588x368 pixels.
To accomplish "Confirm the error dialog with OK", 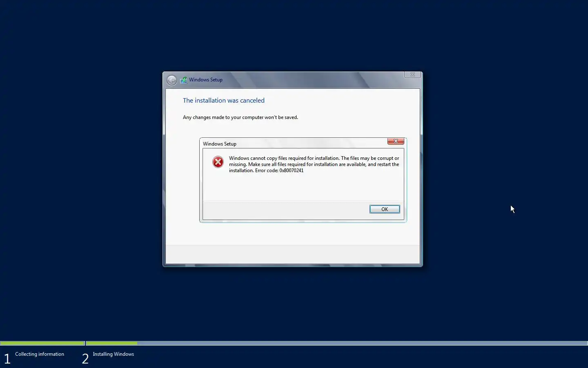I will [385, 209].
